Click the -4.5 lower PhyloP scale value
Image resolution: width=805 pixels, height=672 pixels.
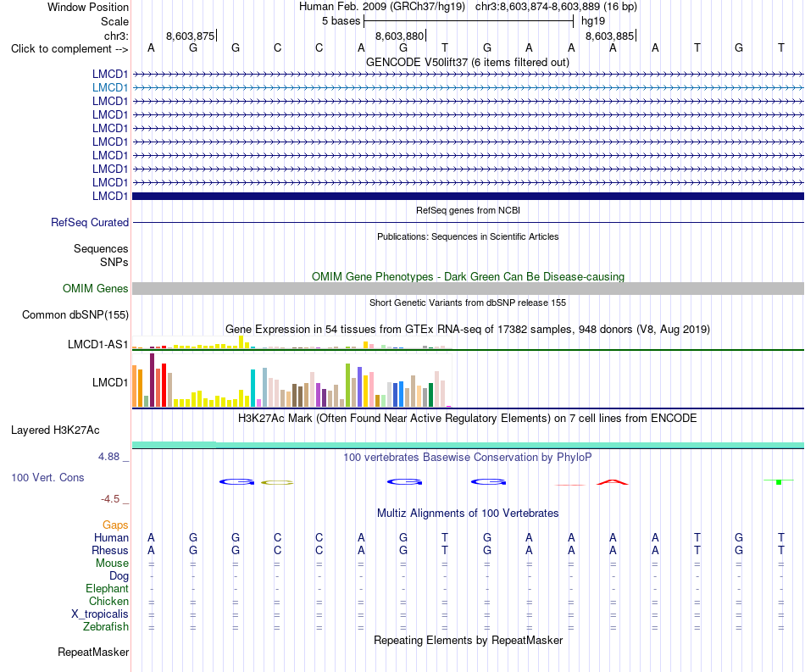pos(110,499)
